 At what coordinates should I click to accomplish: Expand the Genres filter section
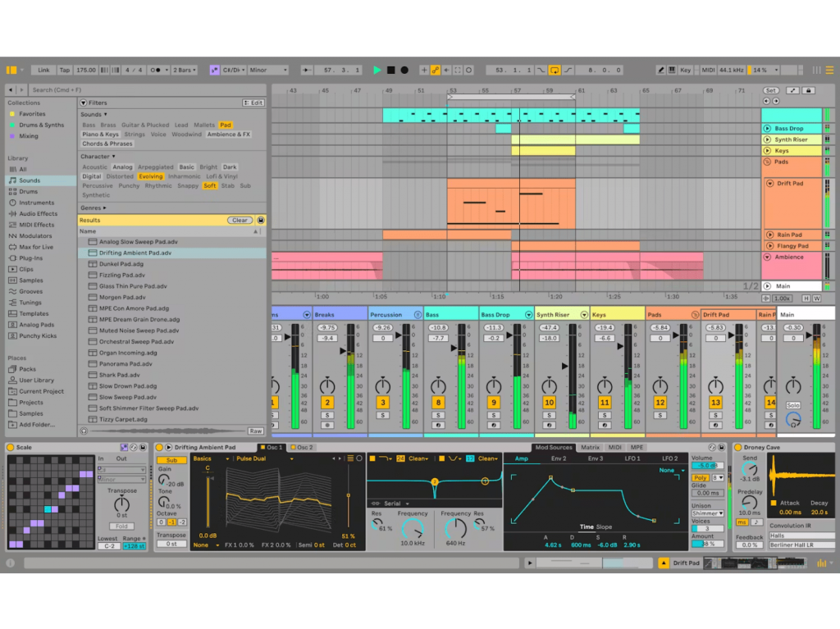[93, 208]
